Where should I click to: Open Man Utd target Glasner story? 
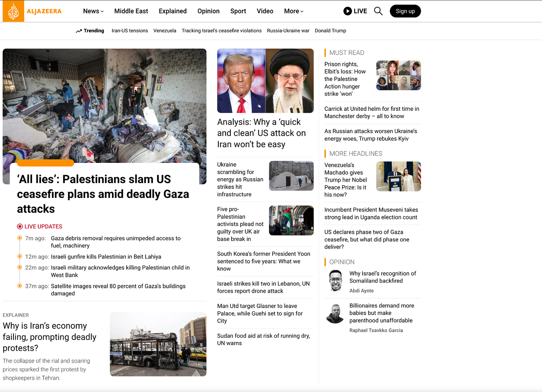tap(260, 313)
